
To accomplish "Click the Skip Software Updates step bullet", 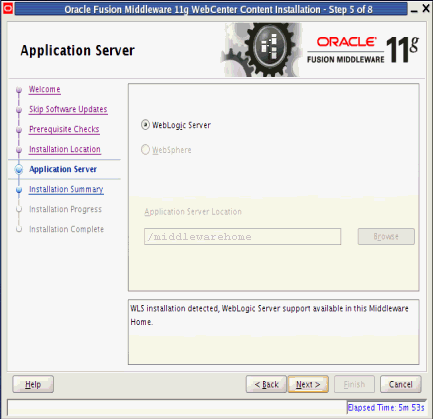I will [19, 110].
